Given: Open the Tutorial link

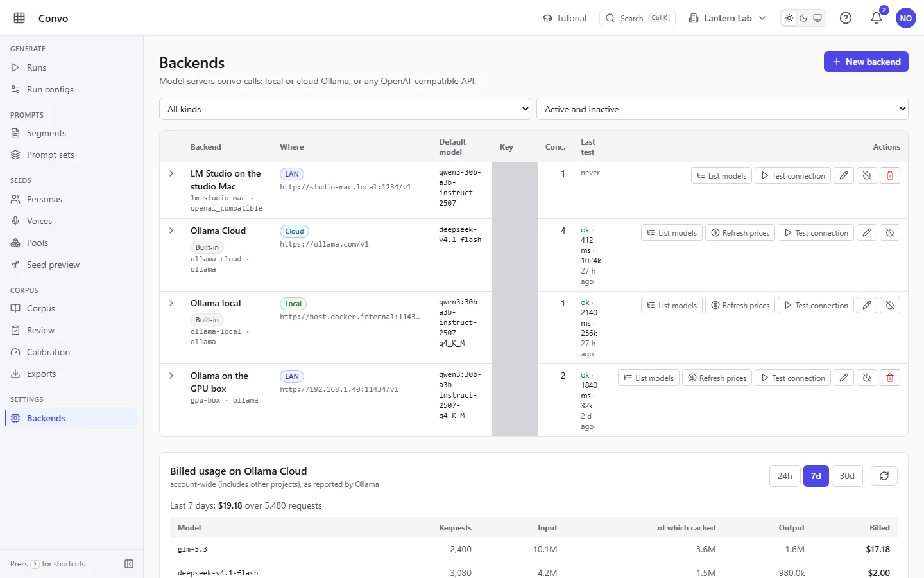Looking at the screenshot, I should (x=565, y=18).
